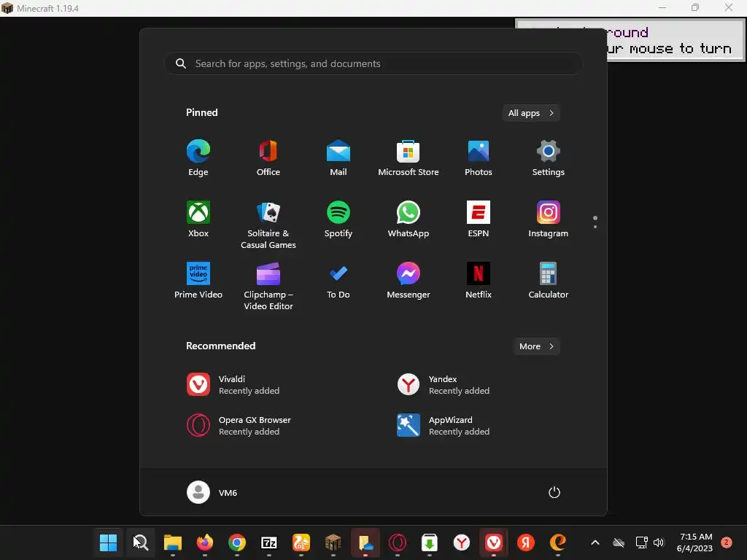Open Google Chrome from the taskbar
The image size is (747, 560).
click(237, 542)
